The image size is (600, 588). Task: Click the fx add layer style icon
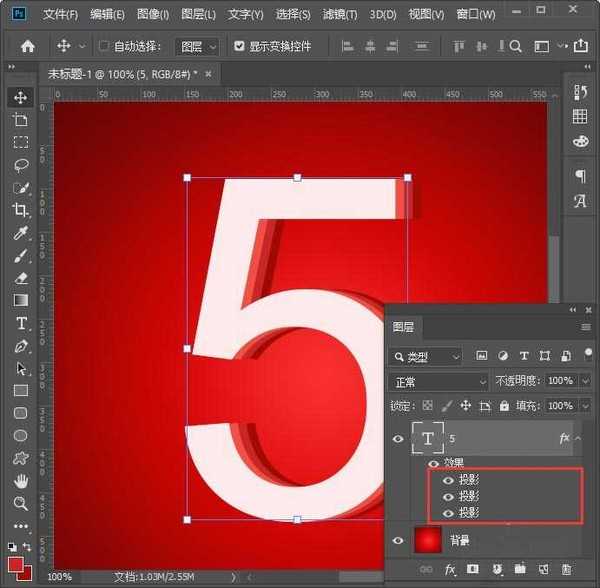pyautogui.click(x=450, y=569)
